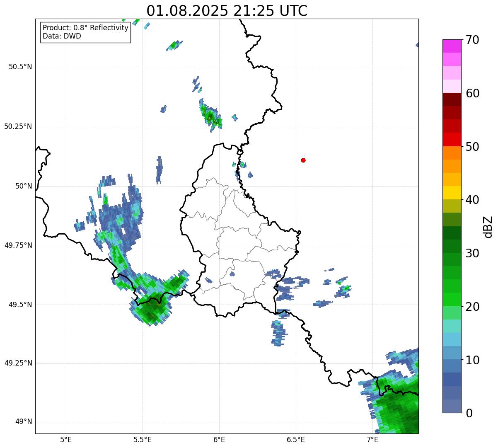Click the 49.25°N latitude label
498x448 pixels.
pyautogui.click(x=18, y=363)
